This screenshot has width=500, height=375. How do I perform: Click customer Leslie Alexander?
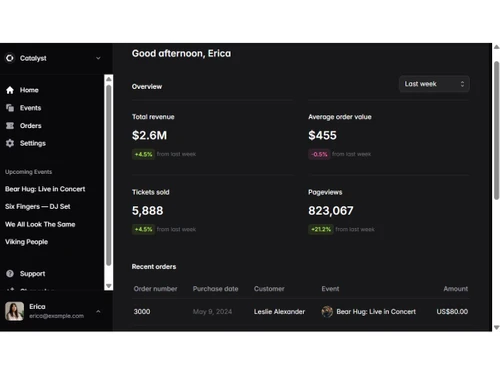[x=279, y=312]
